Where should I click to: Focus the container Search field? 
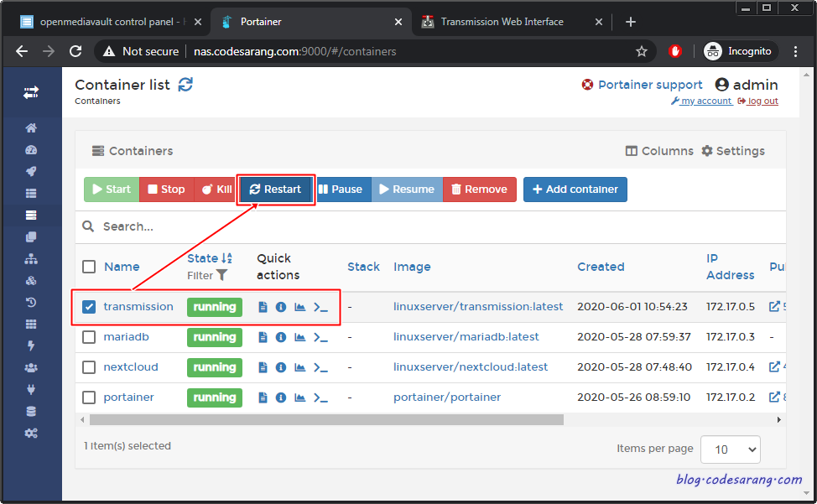(430, 226)
